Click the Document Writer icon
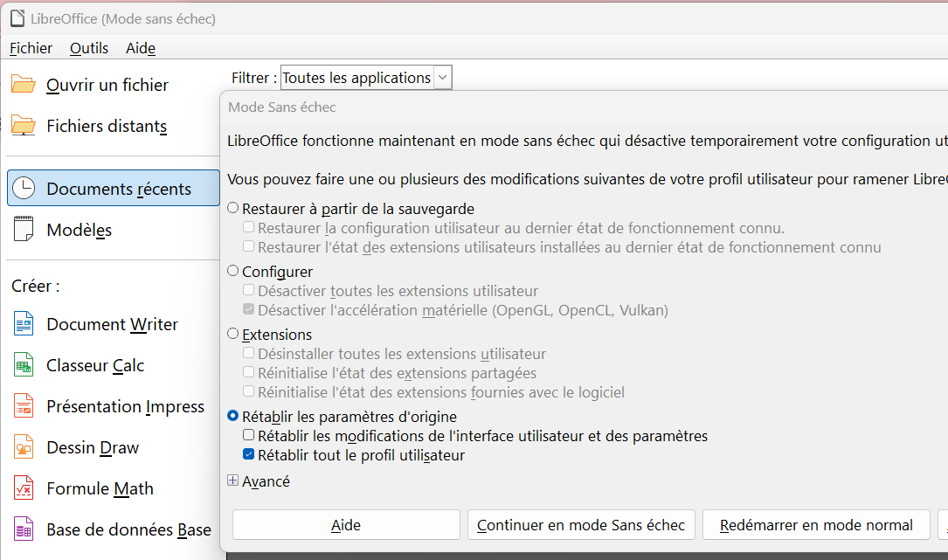This screenshot has height=560, width=948. (24, 323)
